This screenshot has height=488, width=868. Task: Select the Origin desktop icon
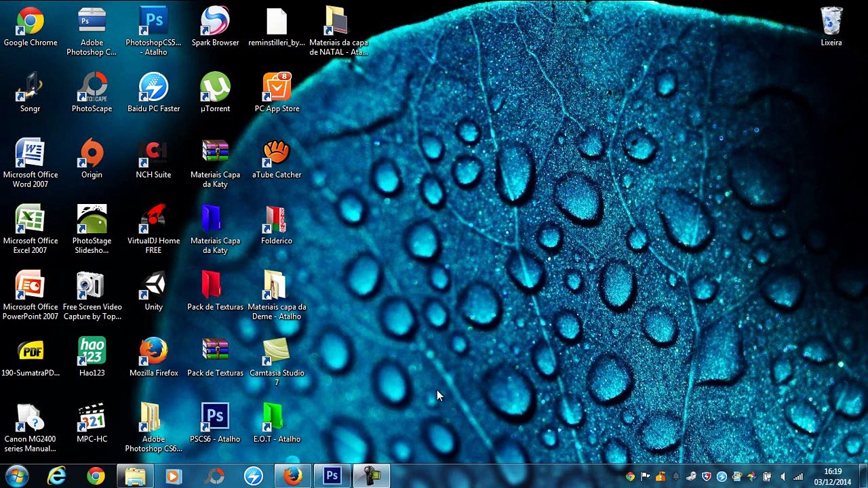coord(92,159)
